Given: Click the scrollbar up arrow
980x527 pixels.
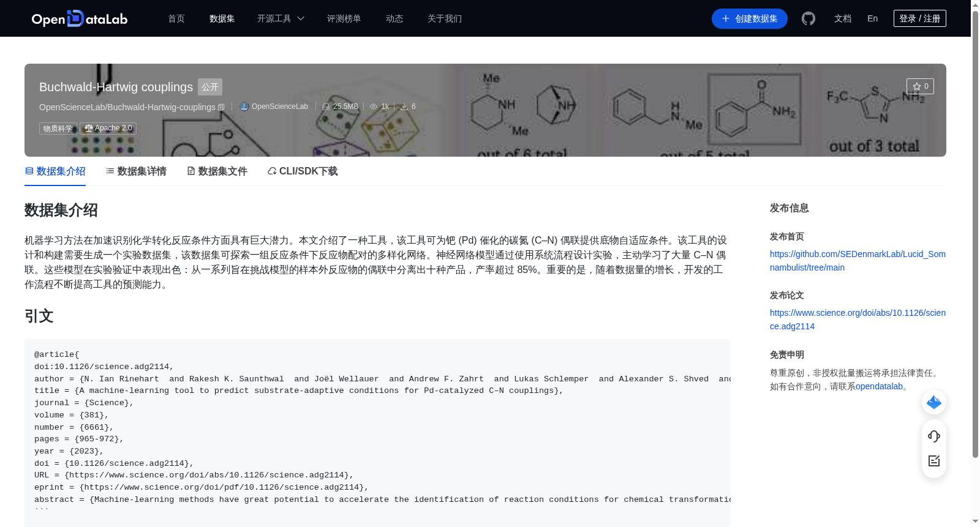Looking at the screenshot, I should [975, 4].
